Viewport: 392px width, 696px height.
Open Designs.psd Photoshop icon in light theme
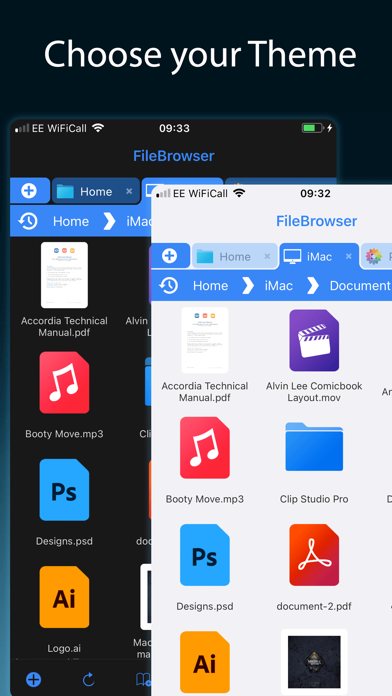[205, 555]
